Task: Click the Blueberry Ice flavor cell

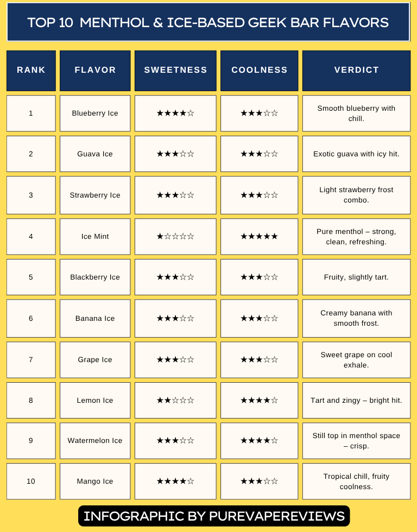Action: click(x=95, y=113)
